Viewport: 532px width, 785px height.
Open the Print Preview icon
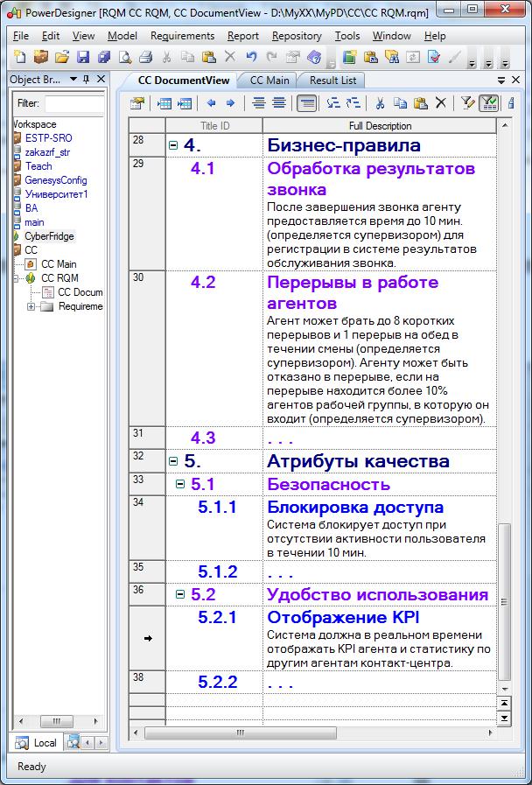124,57
